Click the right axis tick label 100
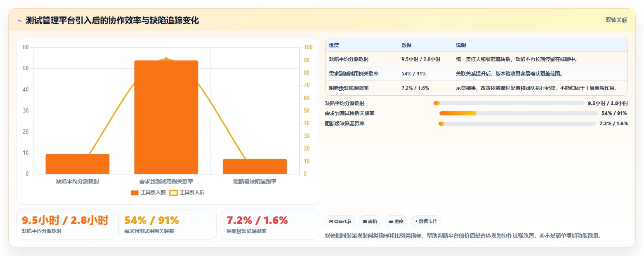This screenshot has height=256, width=644. [308, 47]
